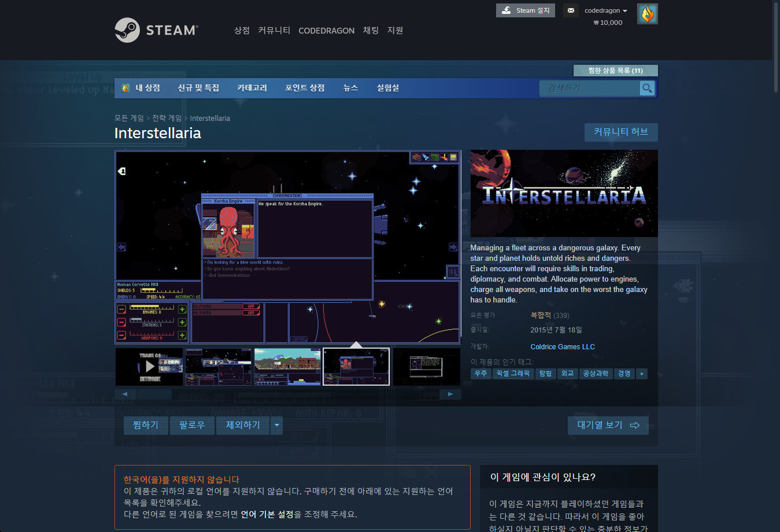Image resolution: width=780 pixels, height=532 pixels.
Task: Open the 상점 top menu
Action: [x=242, y=30]
